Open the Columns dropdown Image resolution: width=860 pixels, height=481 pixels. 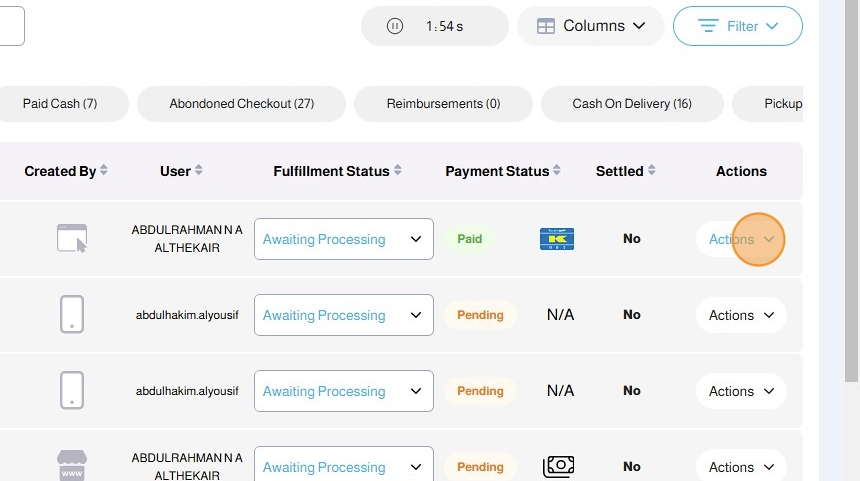[x=590, y=26]
